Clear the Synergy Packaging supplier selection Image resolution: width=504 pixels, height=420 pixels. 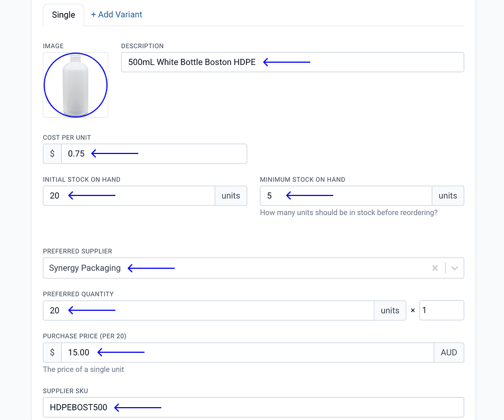pos(435,268)
